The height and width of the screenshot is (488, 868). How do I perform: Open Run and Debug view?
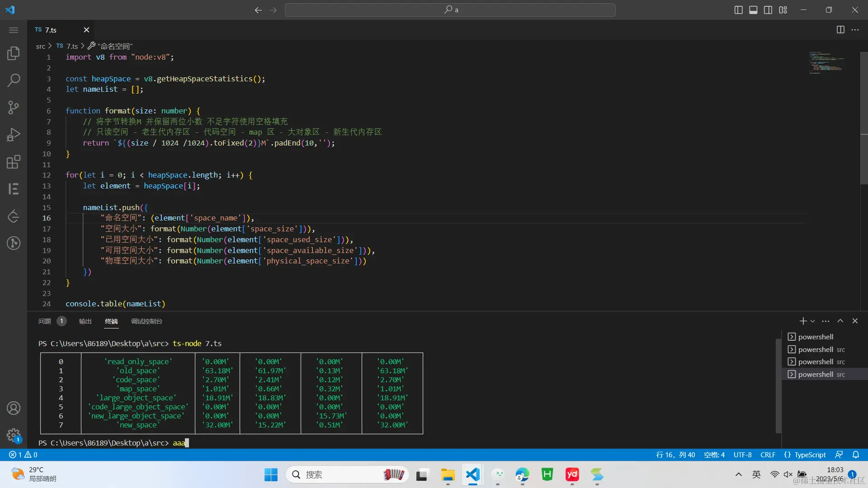(x=14, y=135)
